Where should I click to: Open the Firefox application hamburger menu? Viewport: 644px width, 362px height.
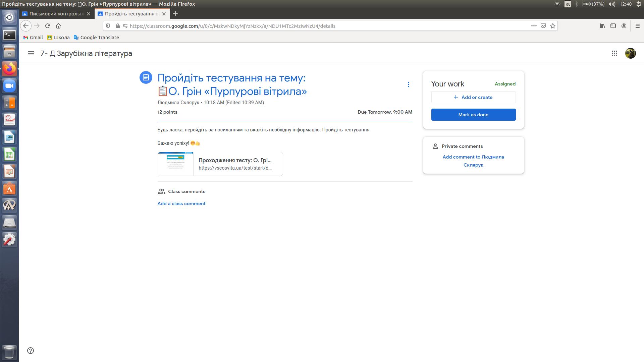click(637, 26)
